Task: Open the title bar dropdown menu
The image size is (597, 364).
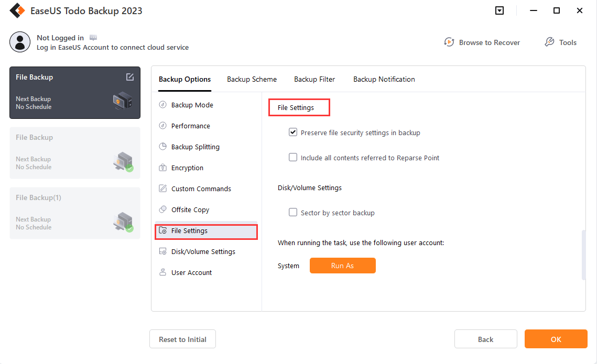Action: (500, 10)
